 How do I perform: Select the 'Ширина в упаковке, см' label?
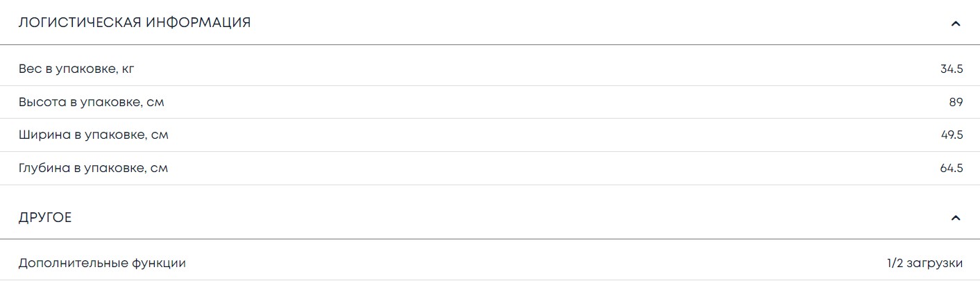[x=93, y=135]
